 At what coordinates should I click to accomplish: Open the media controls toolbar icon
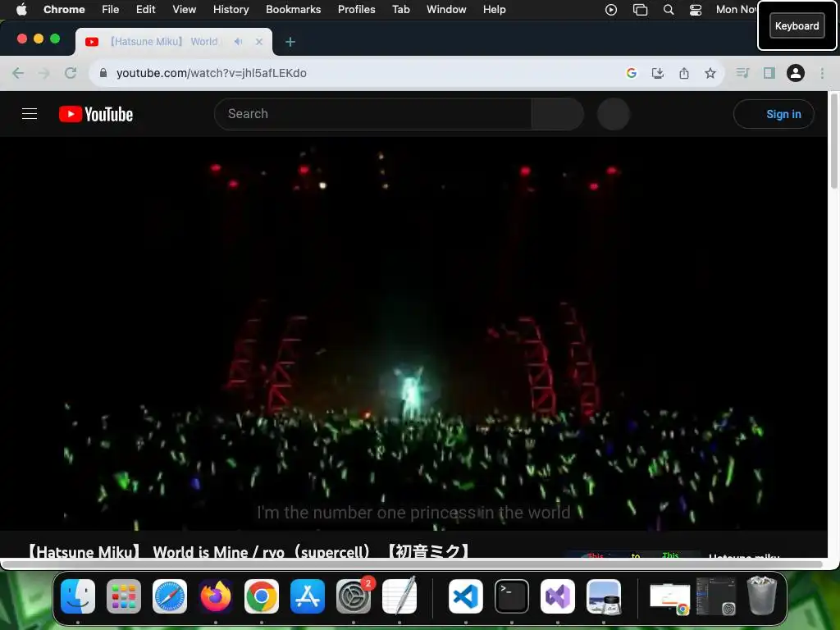coord(742,73)
